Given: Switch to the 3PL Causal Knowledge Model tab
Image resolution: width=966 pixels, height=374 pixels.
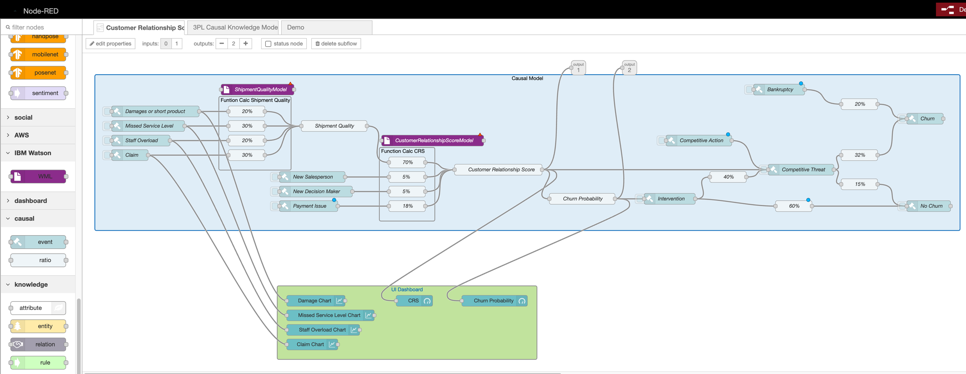Looking at the screenshot, I should click(x=233, y=28).
